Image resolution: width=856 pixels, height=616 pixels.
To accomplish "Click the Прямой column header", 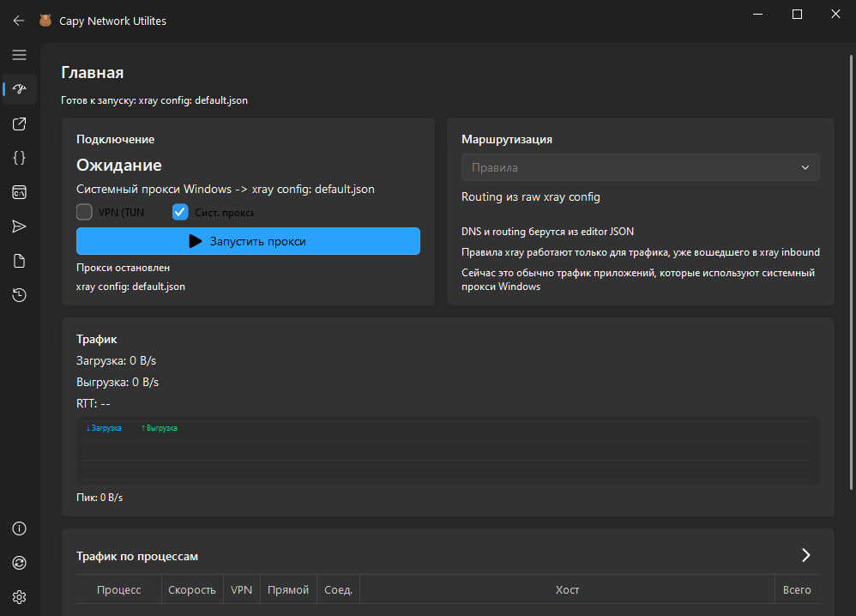I will [288, 589].
